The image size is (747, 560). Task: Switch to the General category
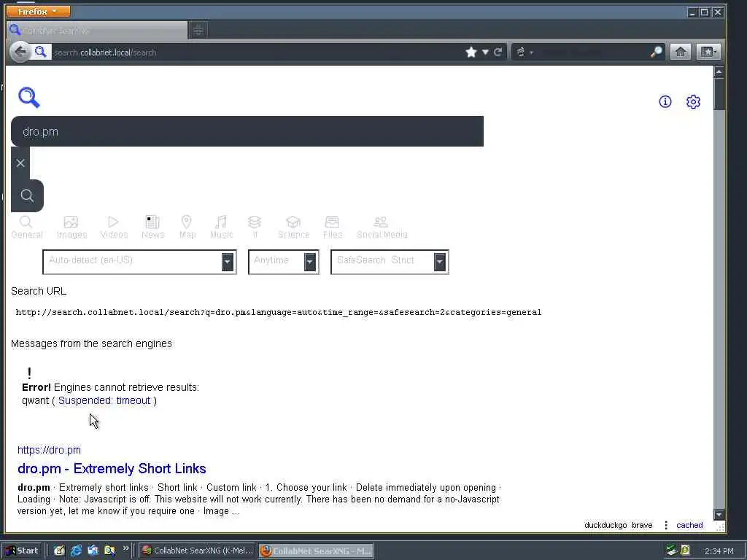[x=27, y=227]
